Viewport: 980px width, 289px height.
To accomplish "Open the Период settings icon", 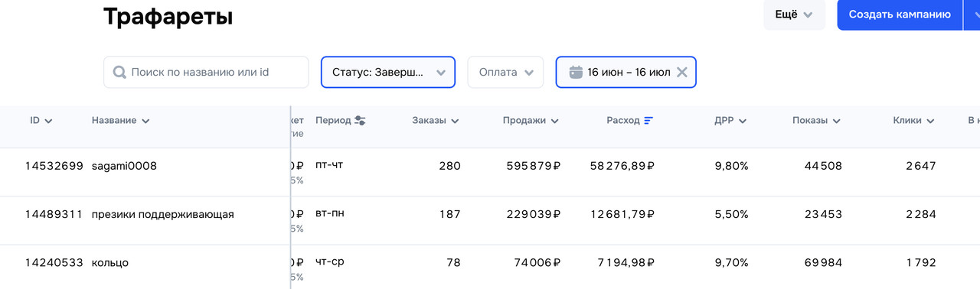I will [361, 121].
